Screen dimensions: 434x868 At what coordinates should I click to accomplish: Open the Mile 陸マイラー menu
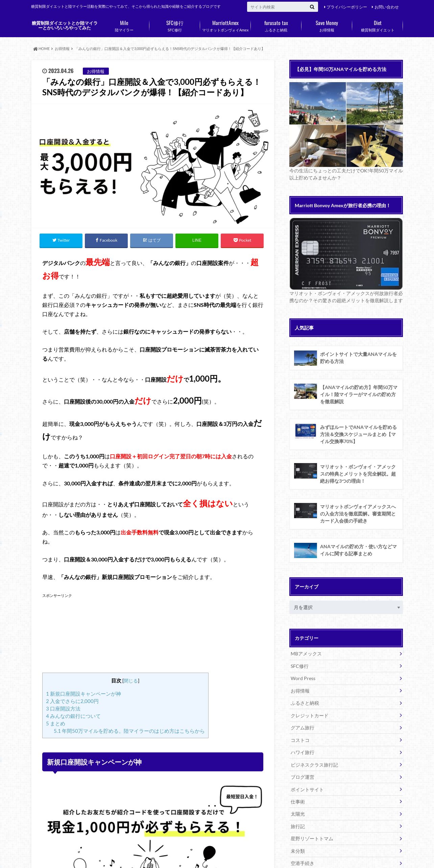click(124, 26)
